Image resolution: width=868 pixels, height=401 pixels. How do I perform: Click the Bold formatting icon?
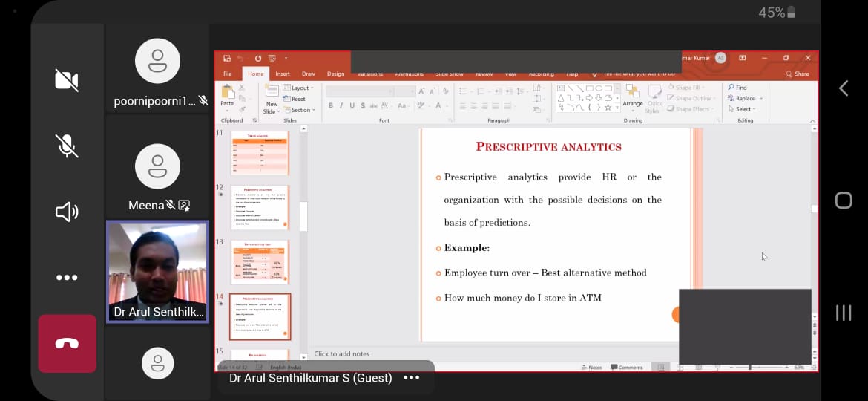pos(330,105)
